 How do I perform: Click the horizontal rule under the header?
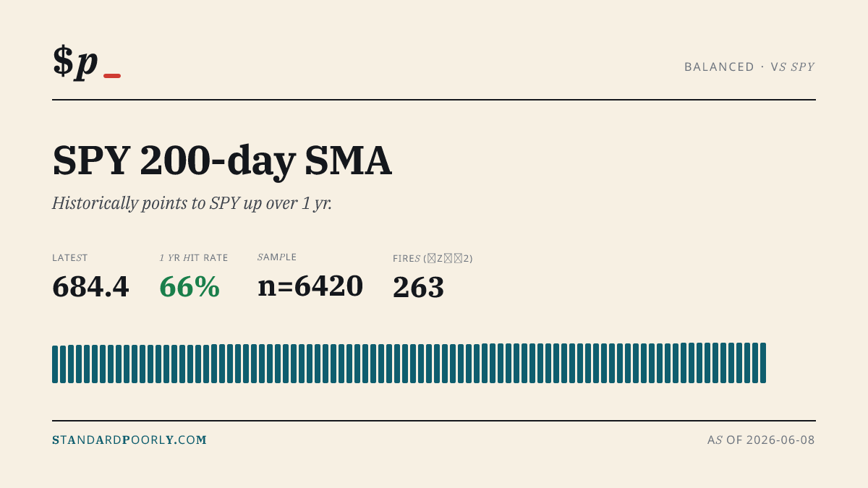point(434,100)
